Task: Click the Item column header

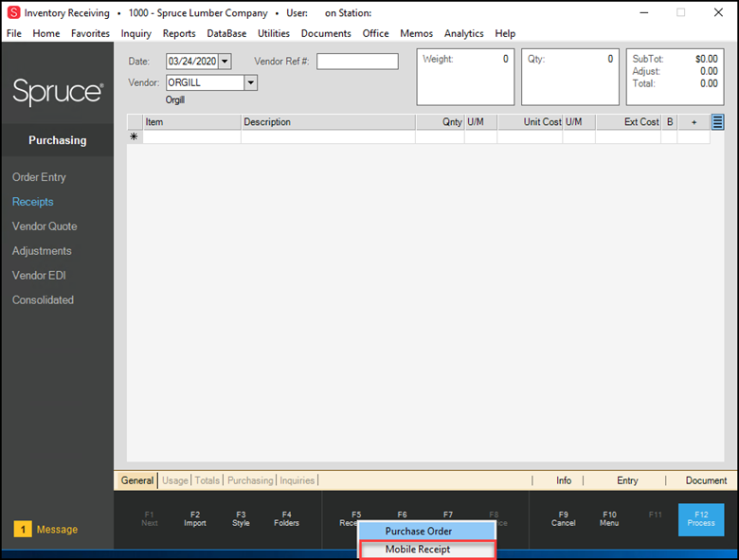Action: click(191, 122)
